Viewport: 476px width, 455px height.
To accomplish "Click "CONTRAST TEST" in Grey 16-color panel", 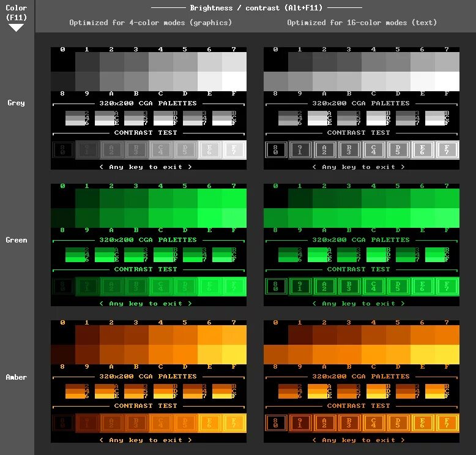I will [x=358, y=132].
